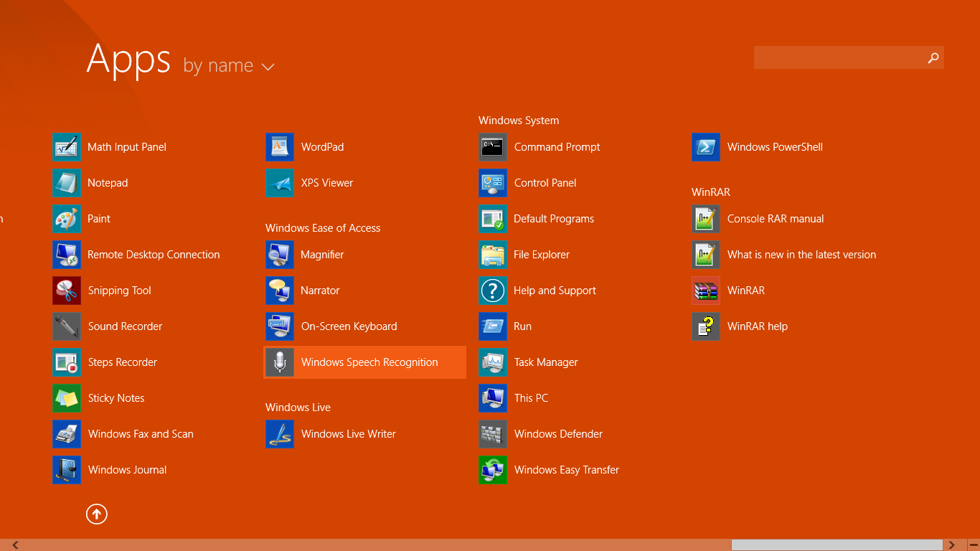Click the scrollbar left arrow
Screen dimensions: 980x551
[x=16, y=545]
